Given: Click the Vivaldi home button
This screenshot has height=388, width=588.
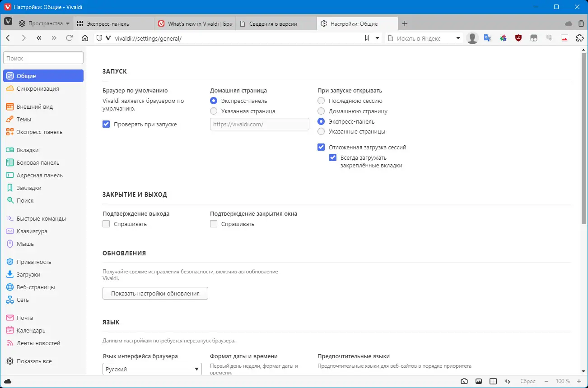Looking at the screenshot, I should pyautogui.click(x=85, y=38).
